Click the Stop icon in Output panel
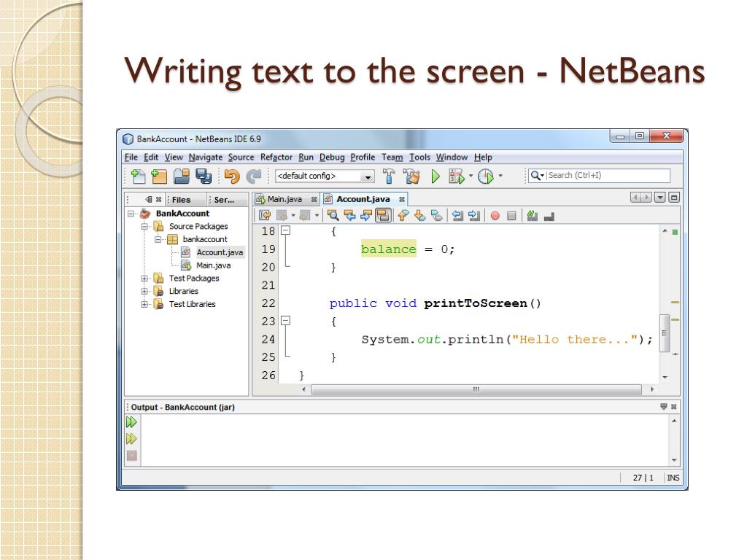The image size is (747, 560). (132, 456)
